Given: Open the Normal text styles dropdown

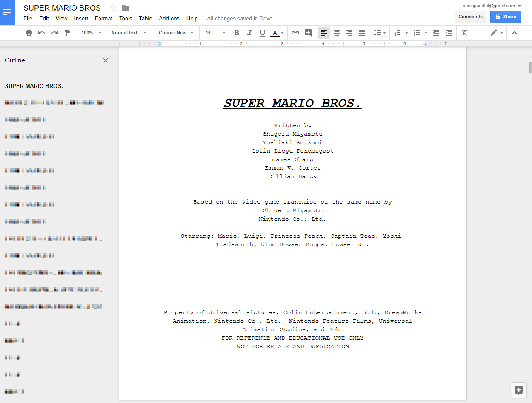Looking at the screenshot, I should 129,33.
